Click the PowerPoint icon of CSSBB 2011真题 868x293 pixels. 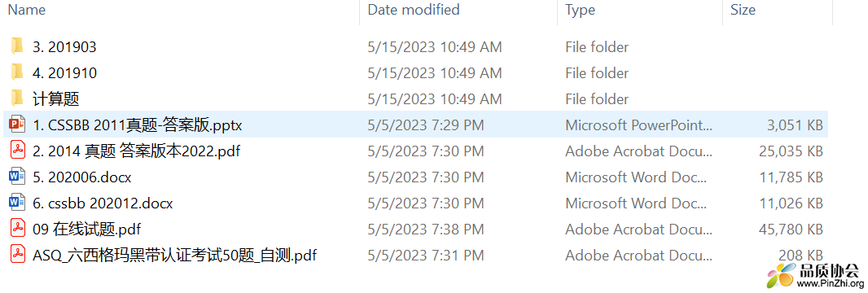17,125
